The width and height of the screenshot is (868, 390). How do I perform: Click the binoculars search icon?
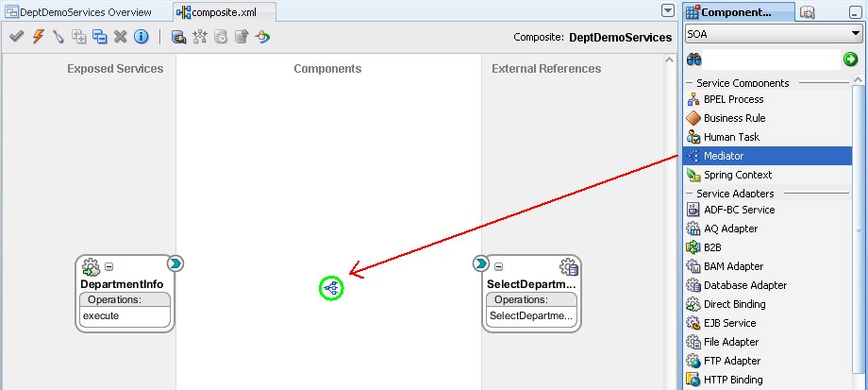[x=694, y=59]
